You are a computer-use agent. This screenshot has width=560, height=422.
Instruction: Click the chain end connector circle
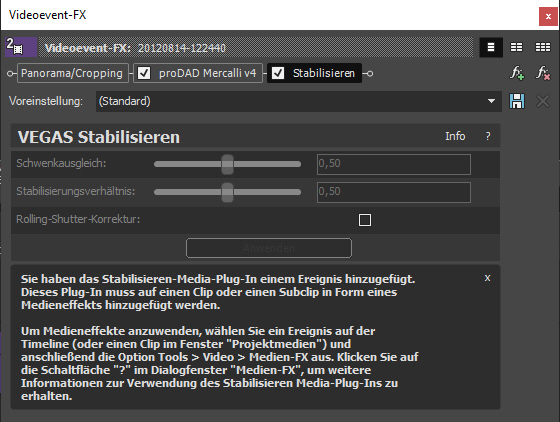pyautogui.click(x=370, y=74)
